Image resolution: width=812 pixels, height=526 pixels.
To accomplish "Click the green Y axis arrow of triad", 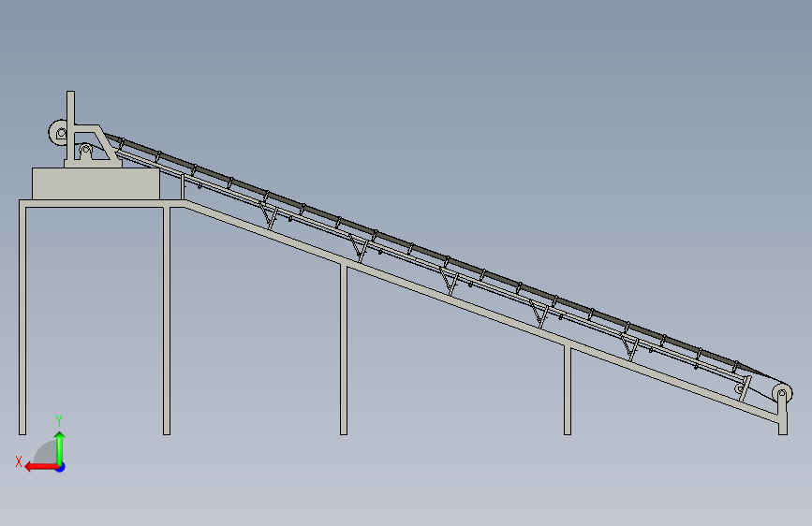I will click(60, 448).
